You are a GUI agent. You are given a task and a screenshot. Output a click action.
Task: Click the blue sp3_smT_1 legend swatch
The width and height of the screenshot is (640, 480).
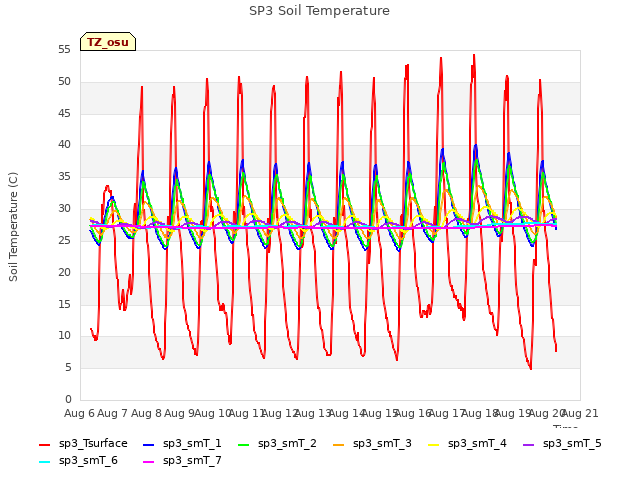point(149,444)
